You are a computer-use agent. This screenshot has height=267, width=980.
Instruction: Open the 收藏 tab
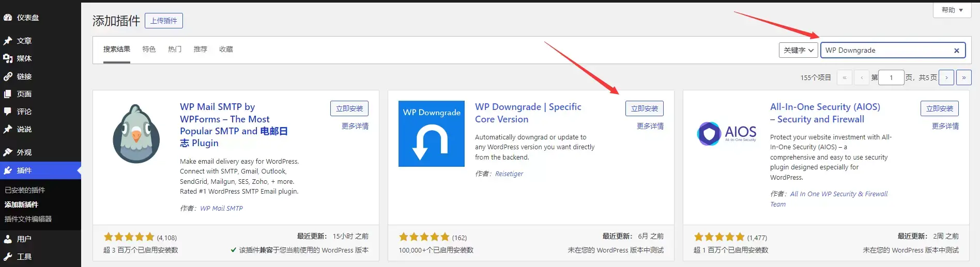[226, 49]
